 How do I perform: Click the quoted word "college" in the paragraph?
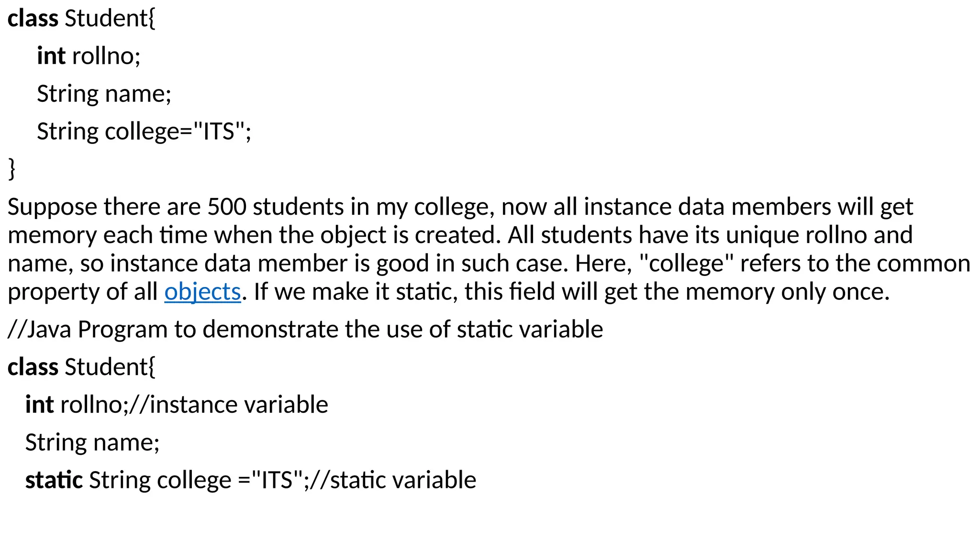[686, 264]
